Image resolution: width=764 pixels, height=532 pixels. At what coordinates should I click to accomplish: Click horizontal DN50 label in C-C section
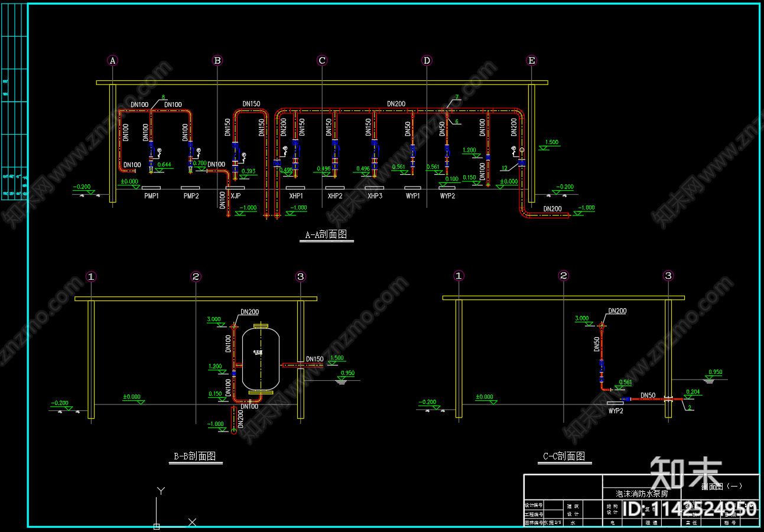[648, 396]
